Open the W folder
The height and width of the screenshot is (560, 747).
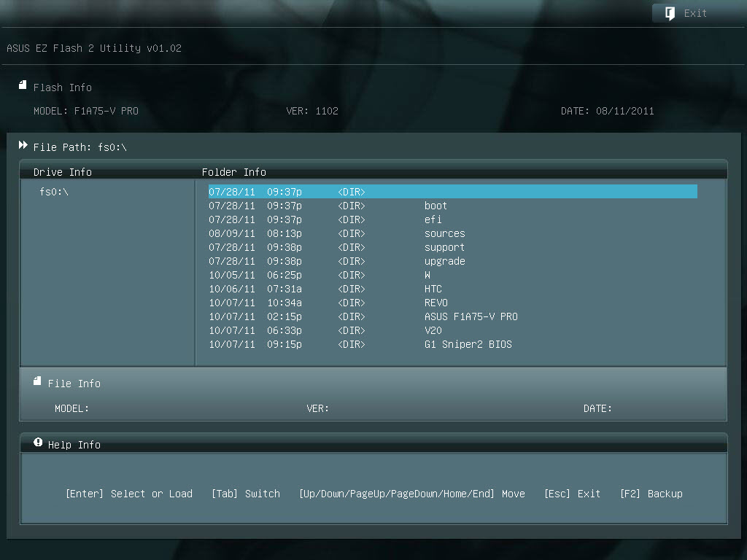click(427, 275)
